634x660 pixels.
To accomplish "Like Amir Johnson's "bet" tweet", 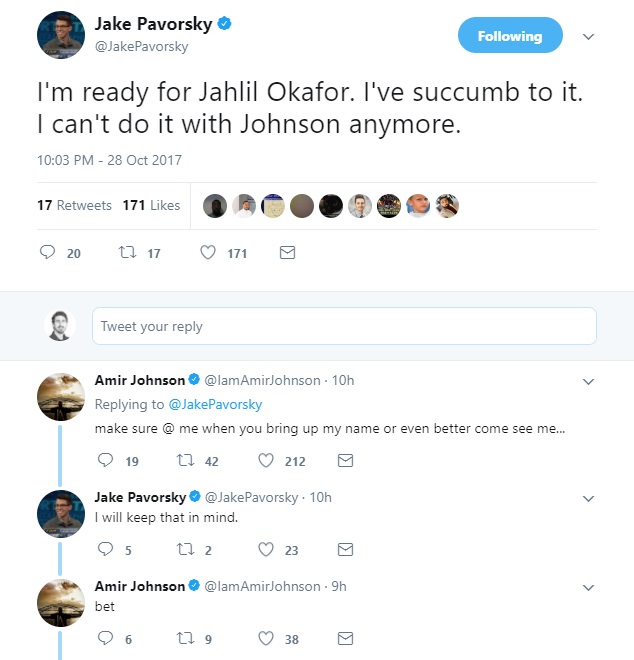I will pyautogui.click(x=266, y=638).
